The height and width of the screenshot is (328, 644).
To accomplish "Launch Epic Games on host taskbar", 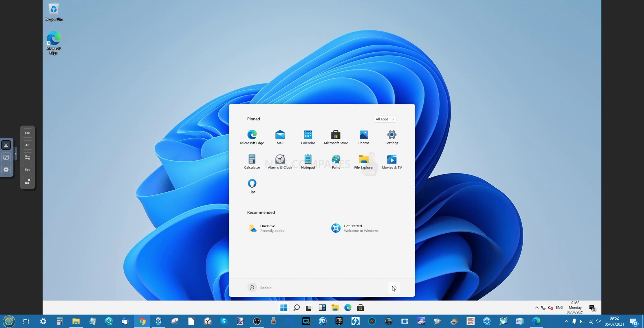I will click(339, 321).
